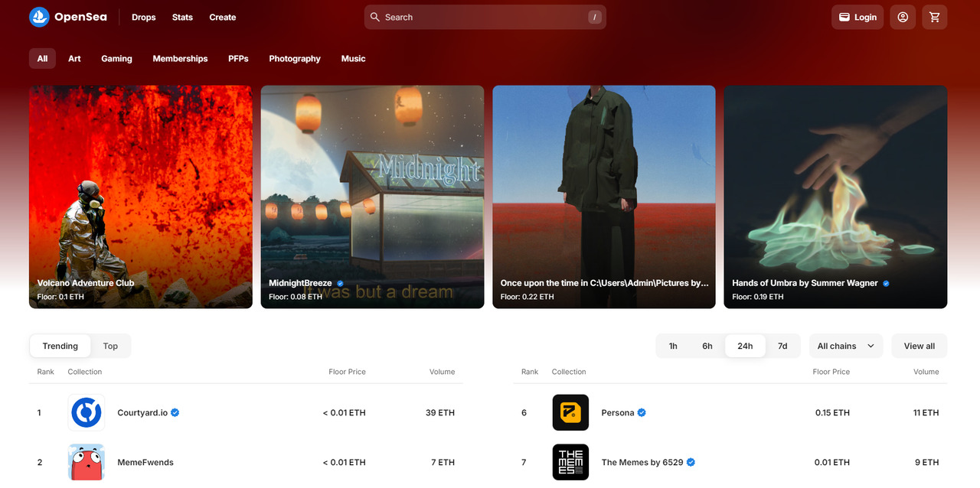Viewport: 980px width, 488px height.
Task: Click the verified badge on the MidnightBreeze card
Action: (x=340, y=283)
